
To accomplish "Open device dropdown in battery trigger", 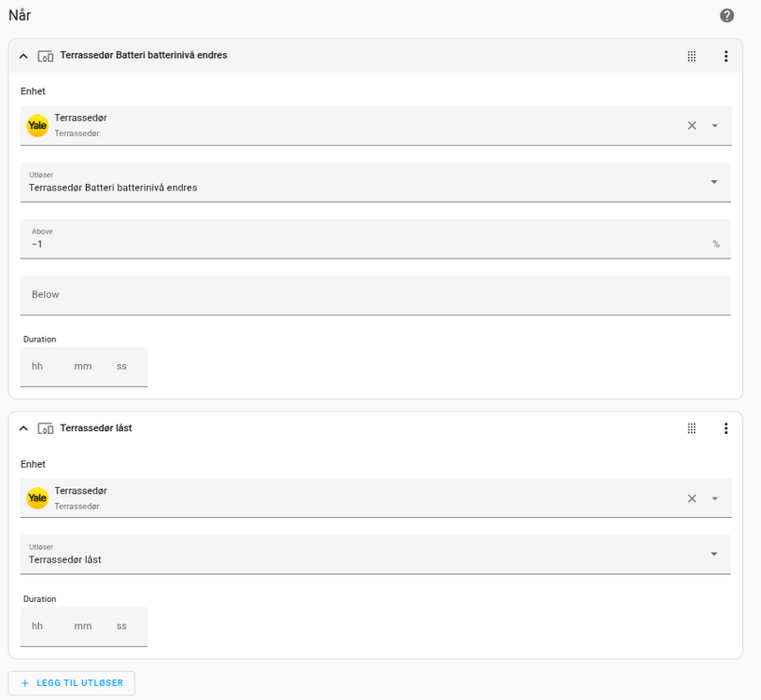I will pos(714,126).
